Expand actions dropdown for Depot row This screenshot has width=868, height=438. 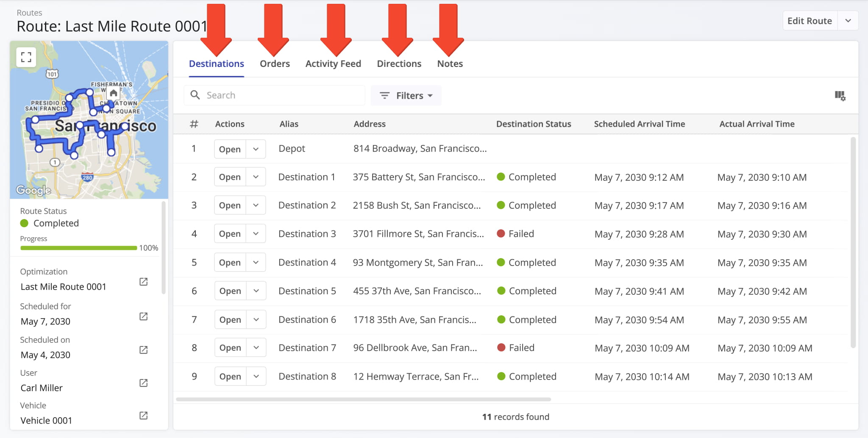(x=256, y=149)
